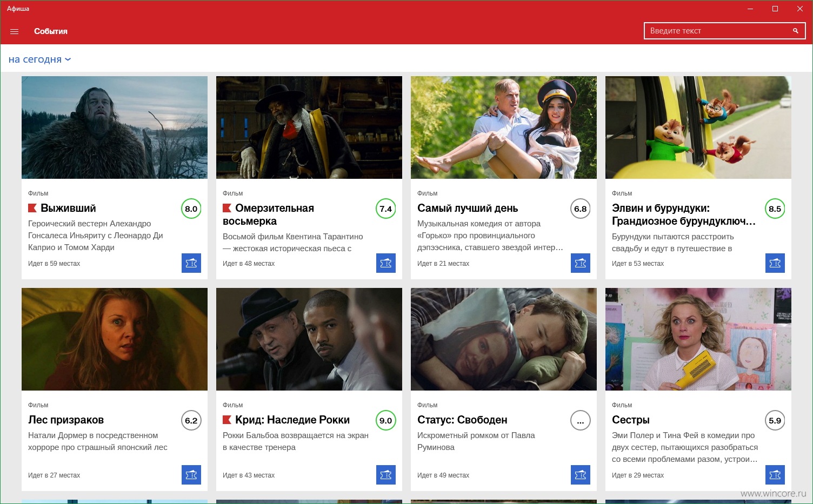Buy tickets icon for Элвин и бурундуки
813x504 pixels.
coord(775,263)
